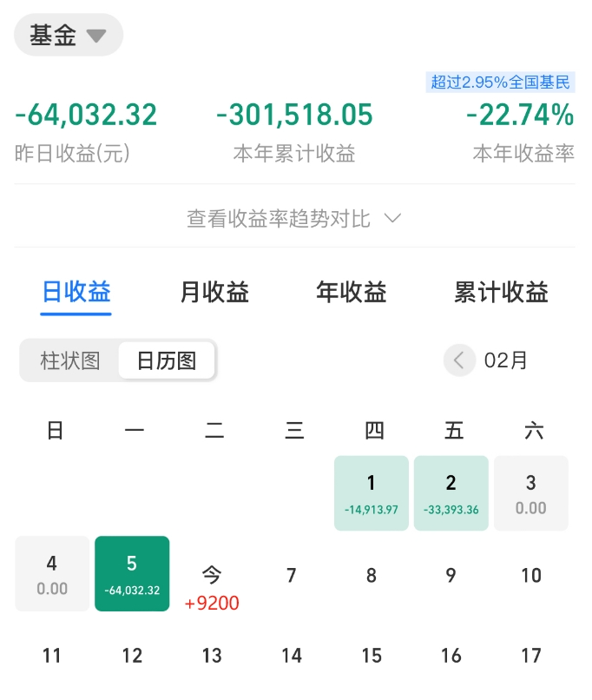
Task: Open the 基金 category dropdown
Action: click(69, 35)
